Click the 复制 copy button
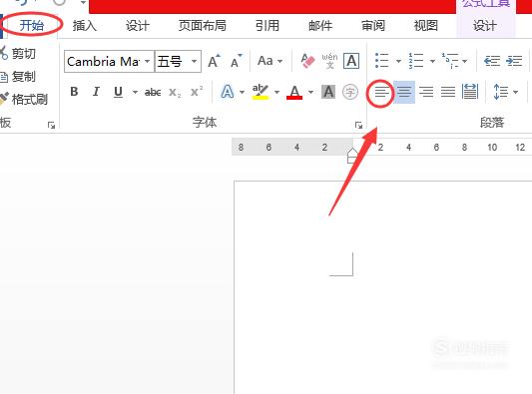This screenshot has width=532, height=394. (x=19, y=77)
